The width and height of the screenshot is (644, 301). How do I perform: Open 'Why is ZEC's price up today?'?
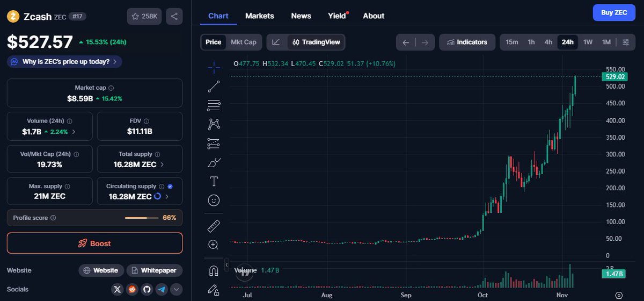click(x=64, y=62)
